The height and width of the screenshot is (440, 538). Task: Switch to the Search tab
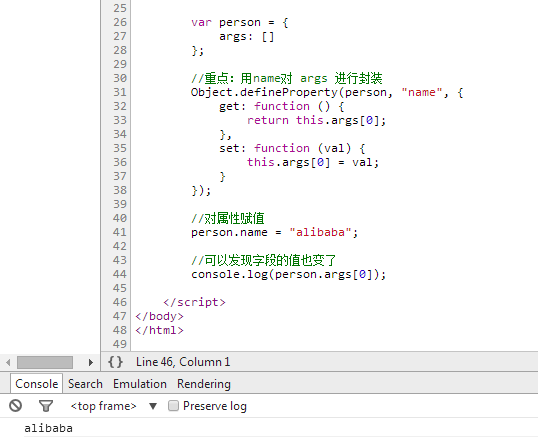(x=85, y=384)
